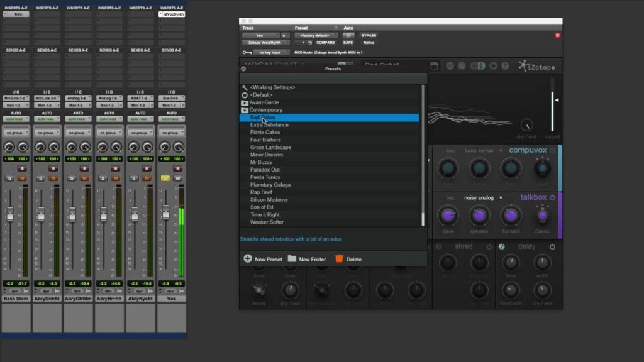The width and height of the screenshot is (644, 362).
Task: Click the talkbox formant knob
Action: pyautogui.click(x=511, y=216)
